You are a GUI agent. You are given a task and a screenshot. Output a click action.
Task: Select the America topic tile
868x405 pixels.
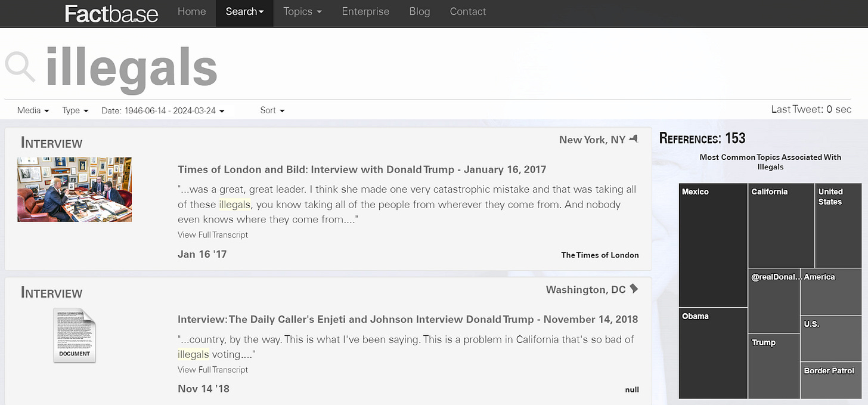[x=831, y=292]
